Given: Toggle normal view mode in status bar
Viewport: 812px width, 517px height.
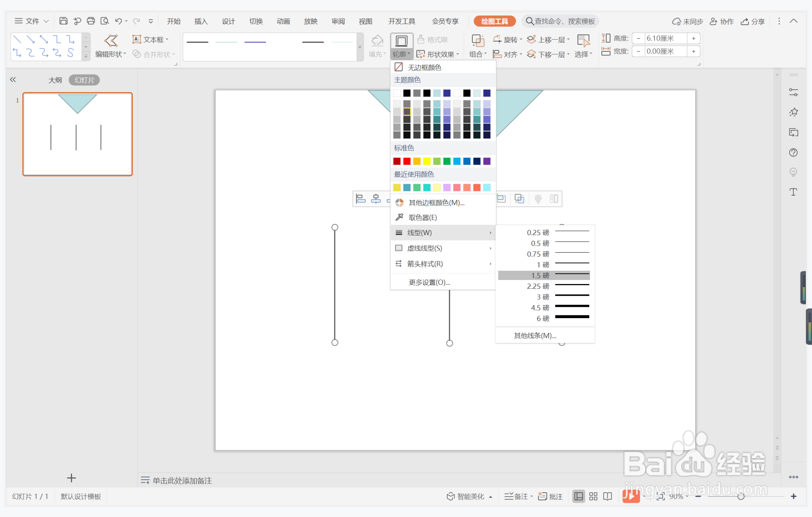Looking at the screenshot, I should coord(578,496).
